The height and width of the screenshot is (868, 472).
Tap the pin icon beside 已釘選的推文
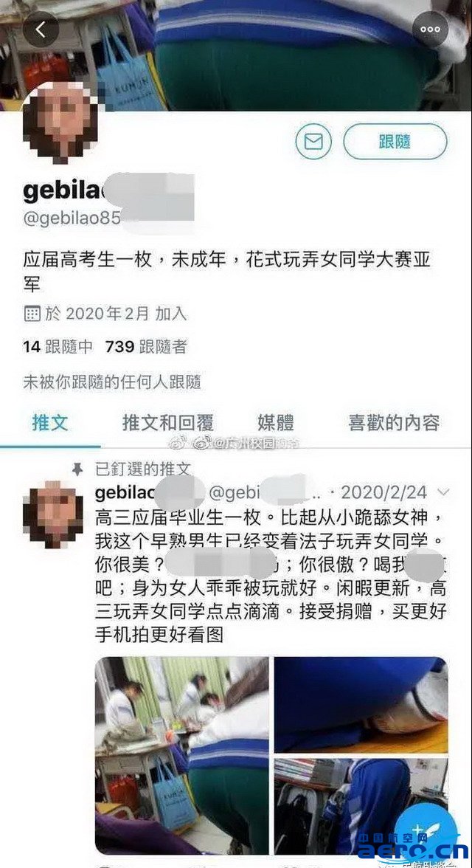pos(79,469)
